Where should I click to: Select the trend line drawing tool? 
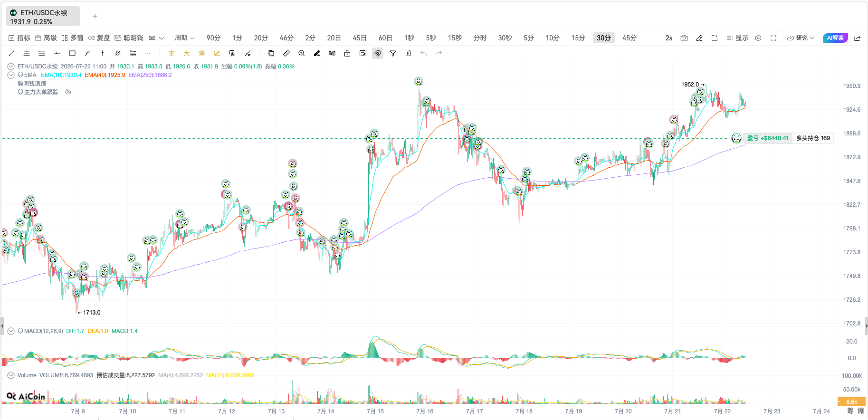click(11, 53)
